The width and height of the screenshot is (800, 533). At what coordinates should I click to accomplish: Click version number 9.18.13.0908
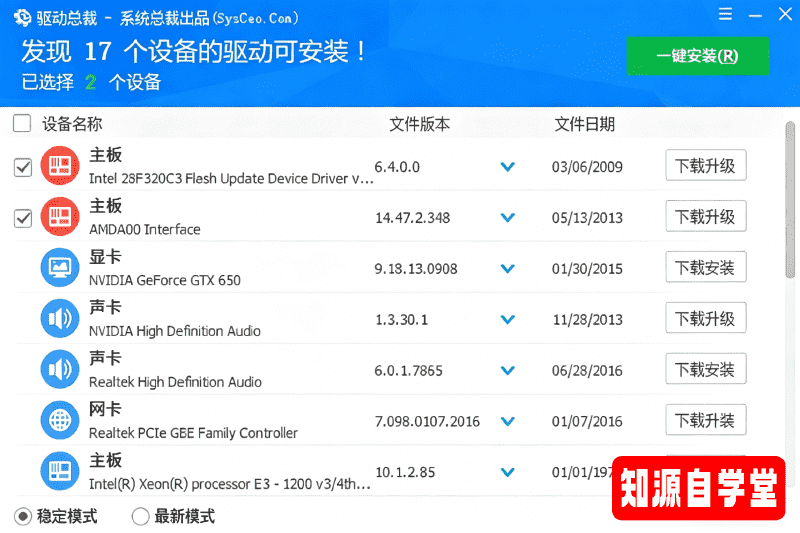pos(416,269)
